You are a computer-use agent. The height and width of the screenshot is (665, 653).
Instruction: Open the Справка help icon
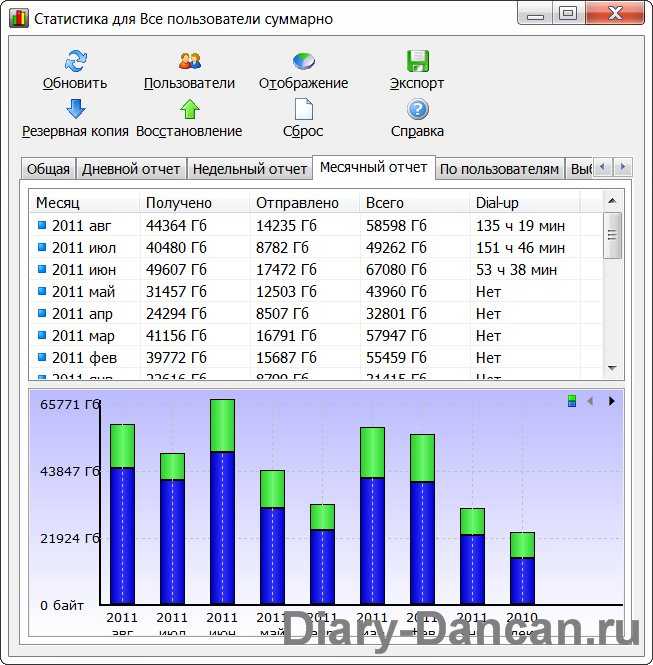pos(418,109)
